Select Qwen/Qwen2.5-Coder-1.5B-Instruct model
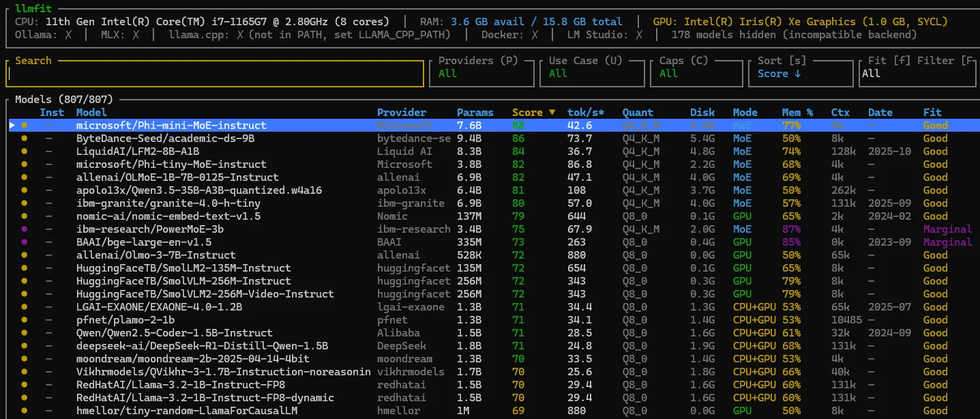Viewport: 980px width, 419px height. click(175, 333)
